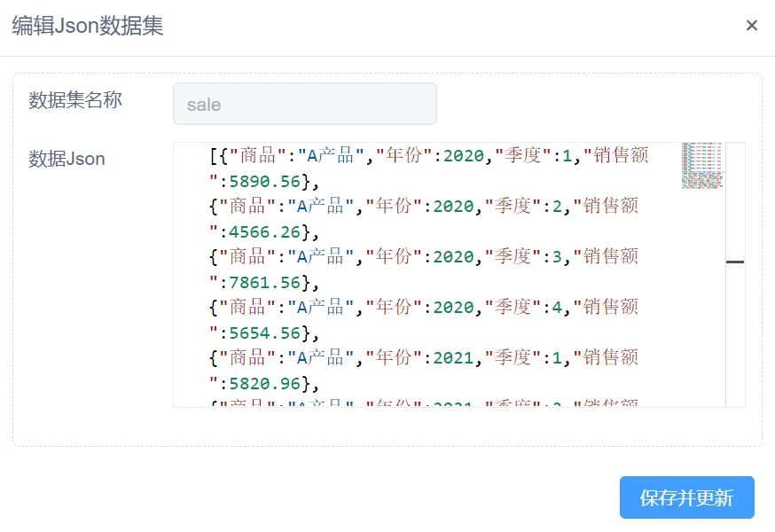Screen dimensions: 775x532
Task: Click the year 2021 in the JSON
Action: (453, 357)
